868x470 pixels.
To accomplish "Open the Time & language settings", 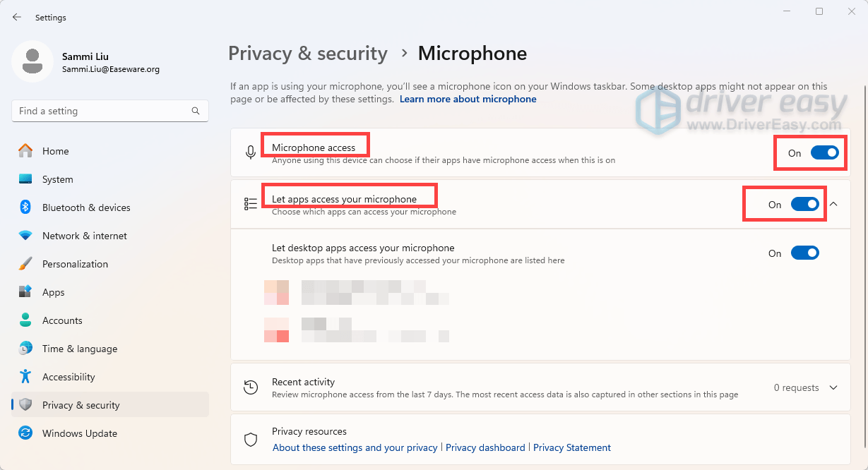I will (79, 349).
